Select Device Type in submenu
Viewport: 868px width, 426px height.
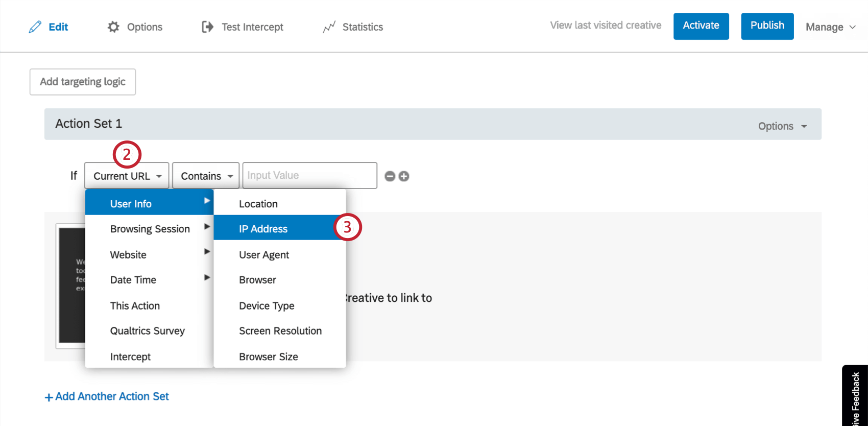pos(267,305)
